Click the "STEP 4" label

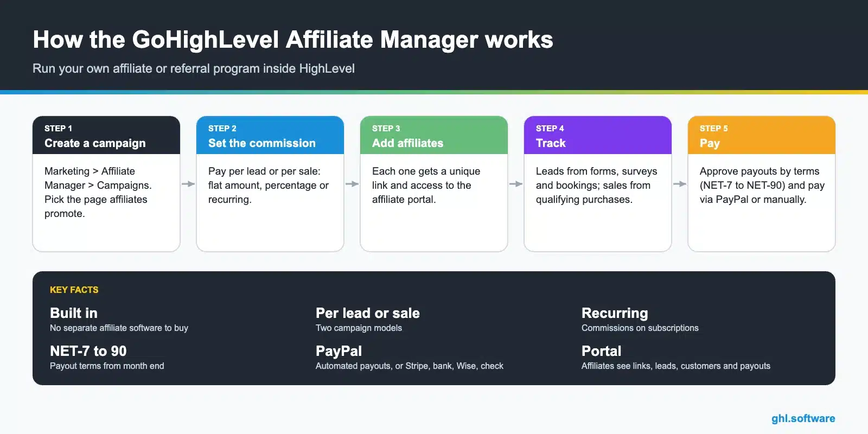(550, 129)
